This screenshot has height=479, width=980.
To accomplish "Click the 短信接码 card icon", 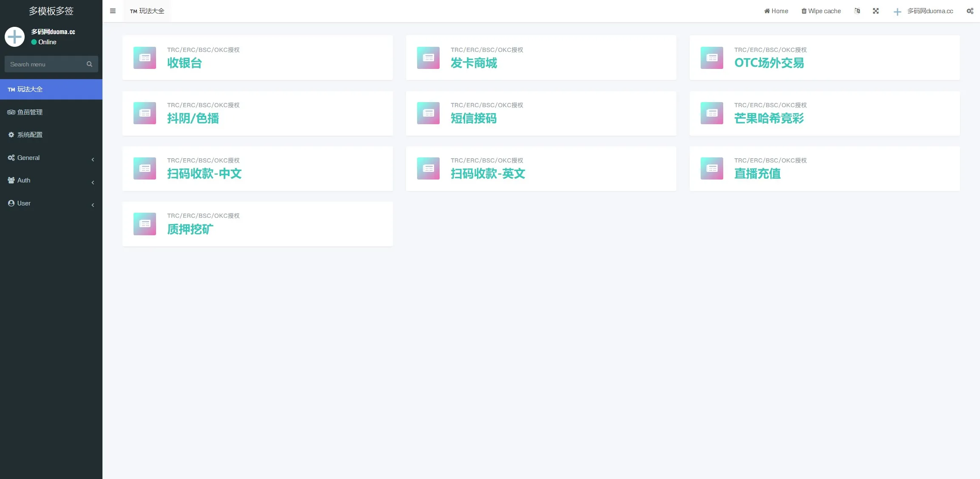I will coord(428,113).
